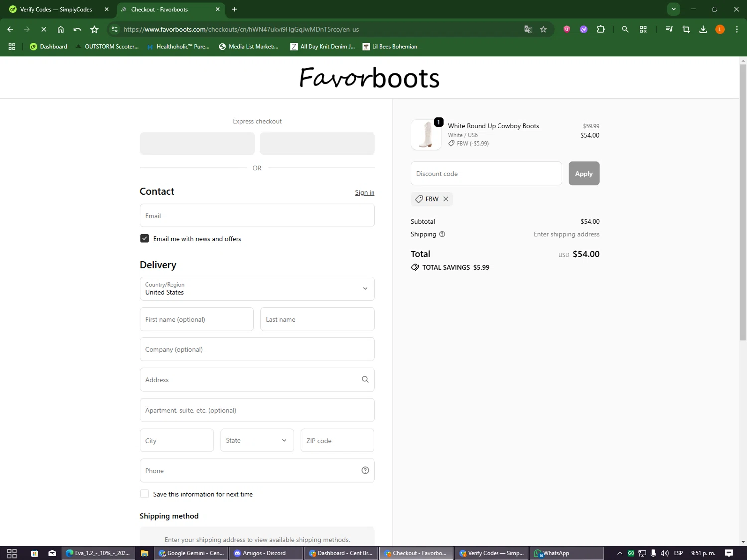Click the shipping info question icon
The image size is (747, 560).
click(442, 234)
